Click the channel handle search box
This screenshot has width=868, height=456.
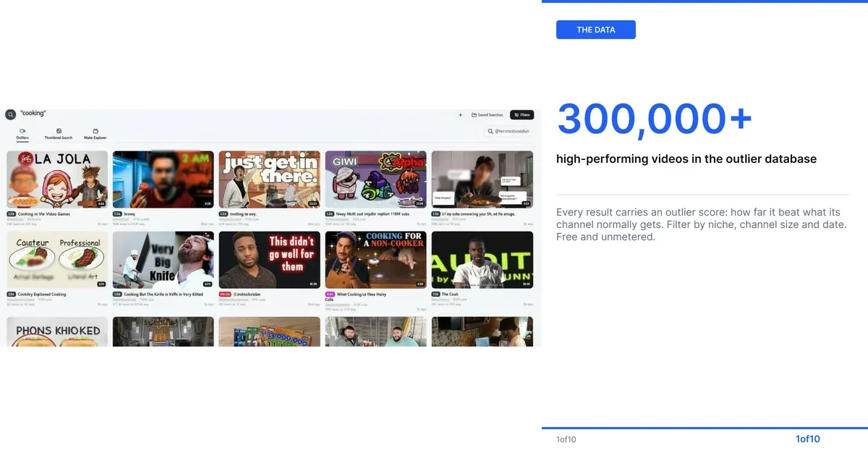click(x=509, y=132)
